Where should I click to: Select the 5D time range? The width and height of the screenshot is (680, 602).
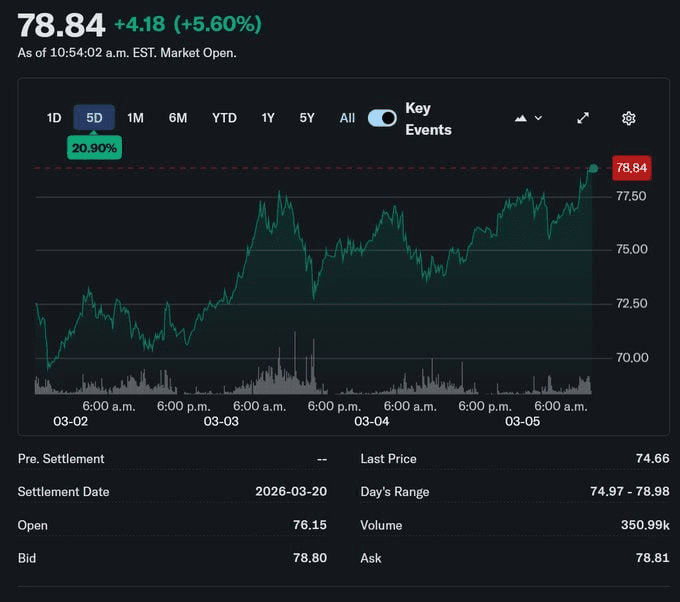[x=94, y=118]
